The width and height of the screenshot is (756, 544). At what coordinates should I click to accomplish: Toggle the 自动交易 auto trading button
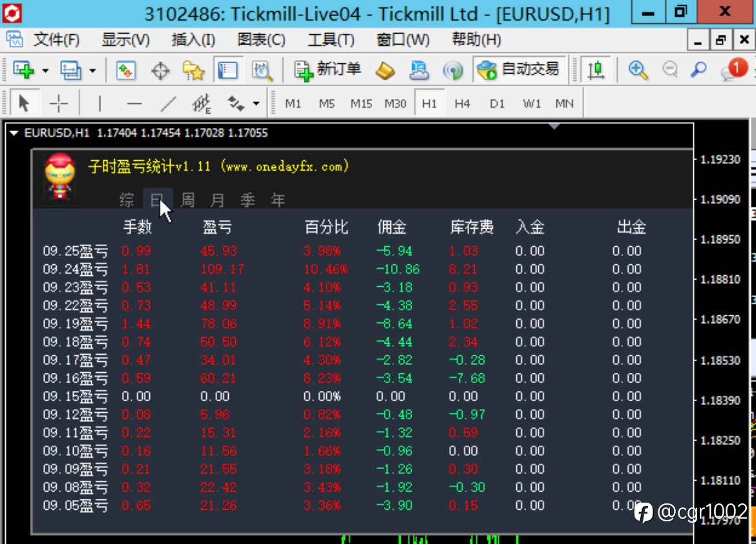click(x=518, y=70)
